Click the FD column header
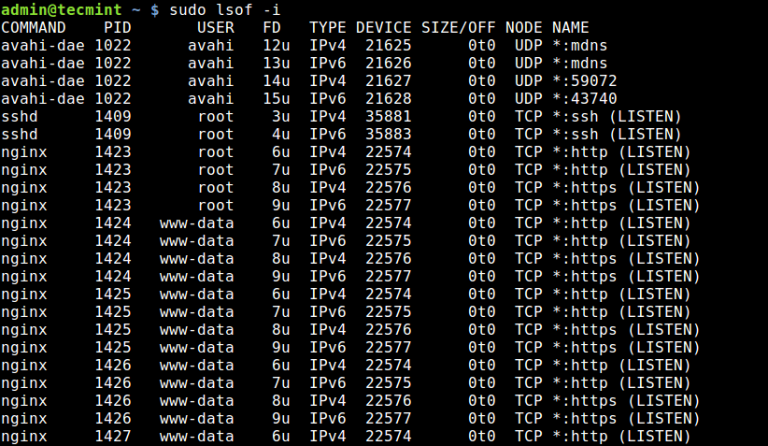This screenshot has height=446, width=768. (271, 27)
